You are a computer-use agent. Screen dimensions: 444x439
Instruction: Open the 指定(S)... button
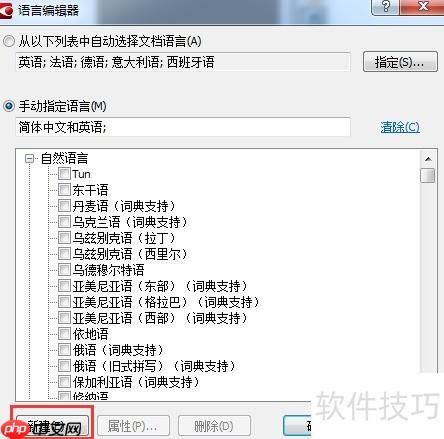tap(400, 62)
